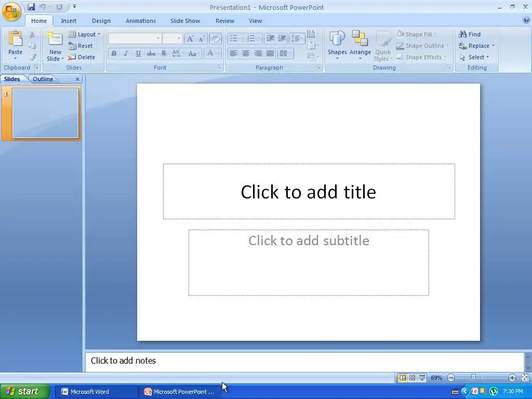
Task: Open the Change Case dropdown
Action: (194, 54)
